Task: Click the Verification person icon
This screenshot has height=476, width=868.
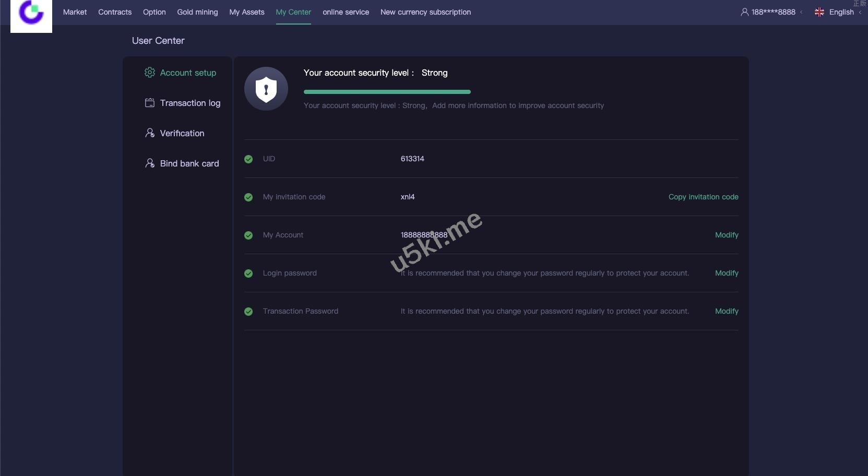Action: coord(150,133)
